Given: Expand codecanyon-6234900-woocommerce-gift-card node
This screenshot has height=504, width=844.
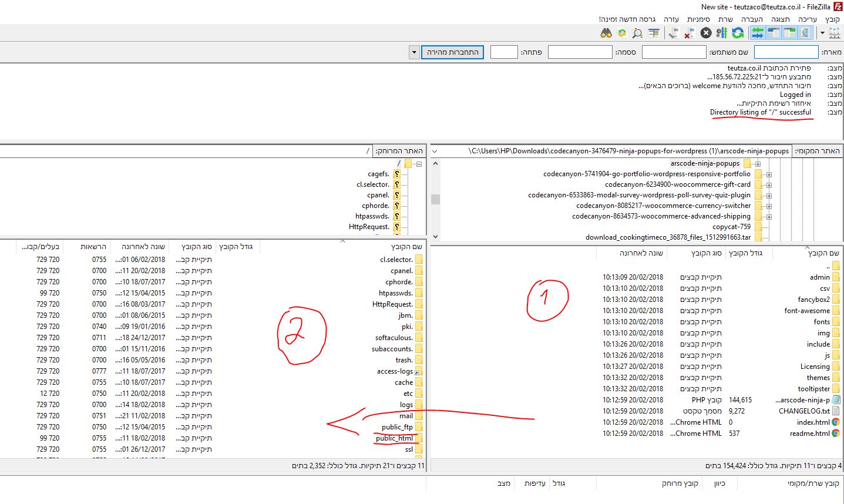Looking at the screenshot, I should (769, 185).
